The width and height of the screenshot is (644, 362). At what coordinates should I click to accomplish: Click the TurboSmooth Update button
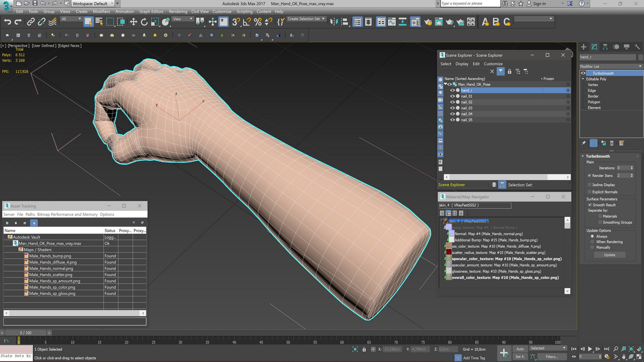pyautogui.click(x=609, y=255)
